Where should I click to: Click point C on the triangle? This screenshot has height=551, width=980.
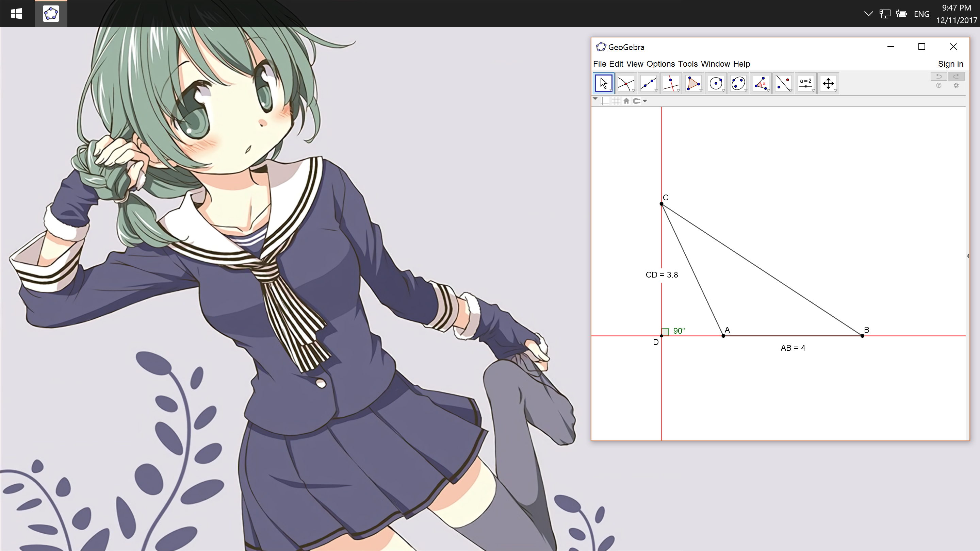(661, 204)
